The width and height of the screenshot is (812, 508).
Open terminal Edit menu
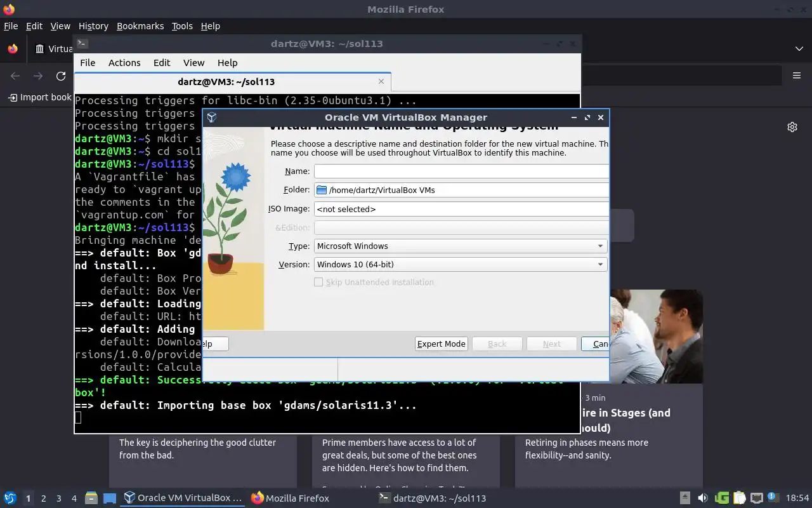point(162,63)
